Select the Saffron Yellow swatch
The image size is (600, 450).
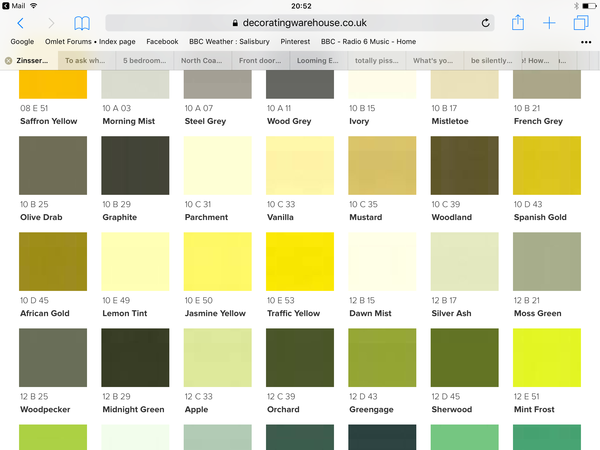(53, 84)
